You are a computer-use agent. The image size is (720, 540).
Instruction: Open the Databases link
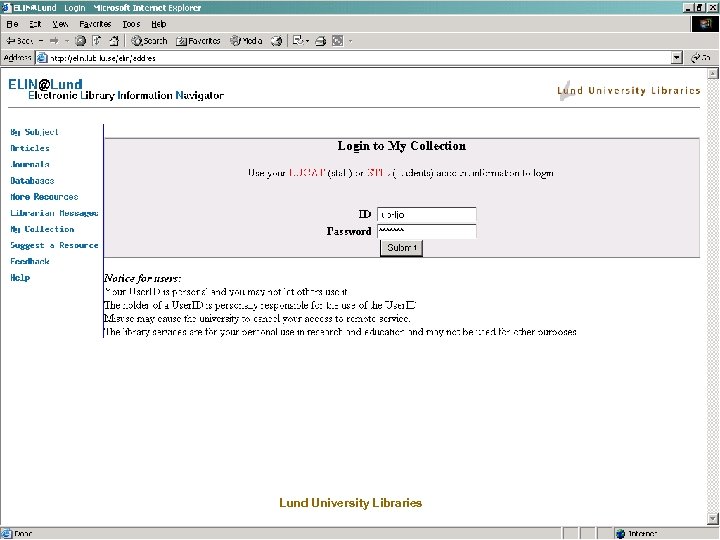32,180
